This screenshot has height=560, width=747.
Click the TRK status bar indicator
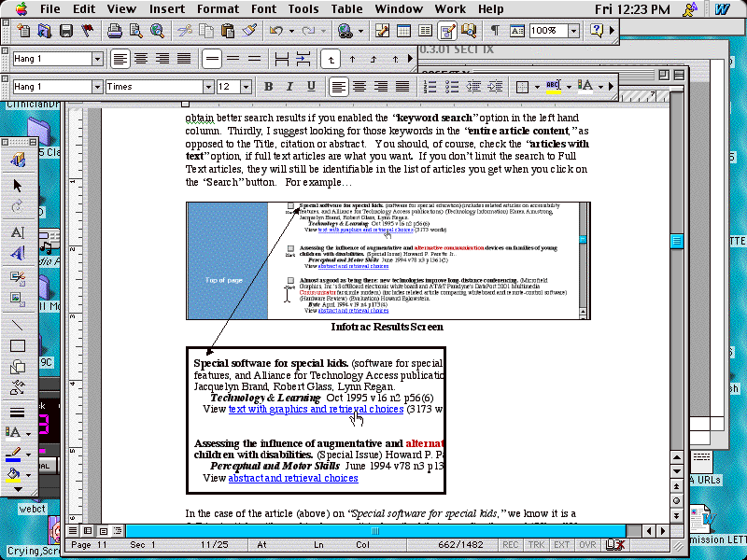click(536, 545)
